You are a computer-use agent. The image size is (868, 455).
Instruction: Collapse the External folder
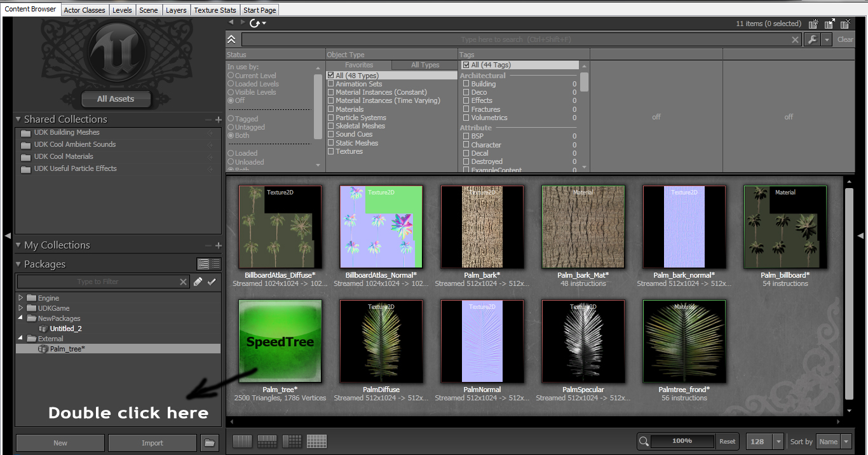point(20,339)
